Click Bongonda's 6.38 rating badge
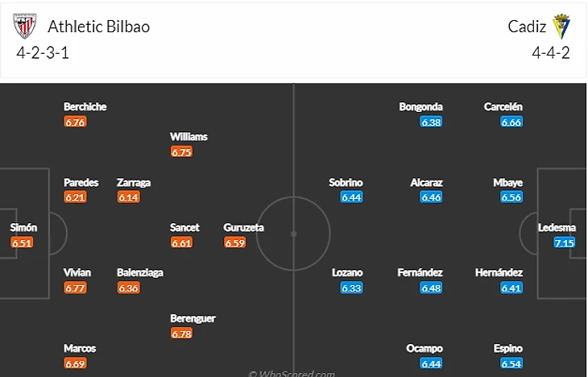 click(x=431, y=122)
